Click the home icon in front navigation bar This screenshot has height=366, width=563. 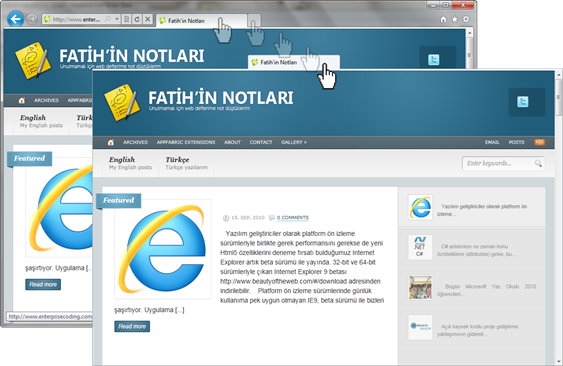(111, 142)
